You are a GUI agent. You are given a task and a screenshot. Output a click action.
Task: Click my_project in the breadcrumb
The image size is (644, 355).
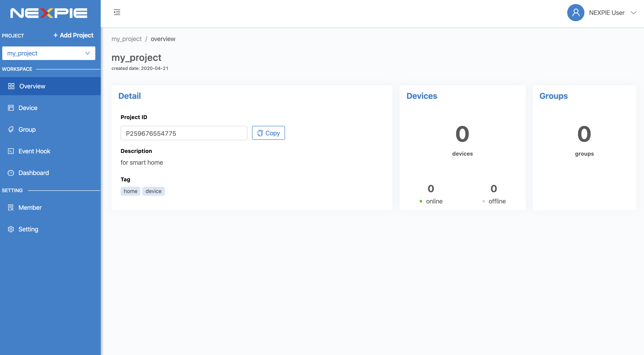point(126,39)
